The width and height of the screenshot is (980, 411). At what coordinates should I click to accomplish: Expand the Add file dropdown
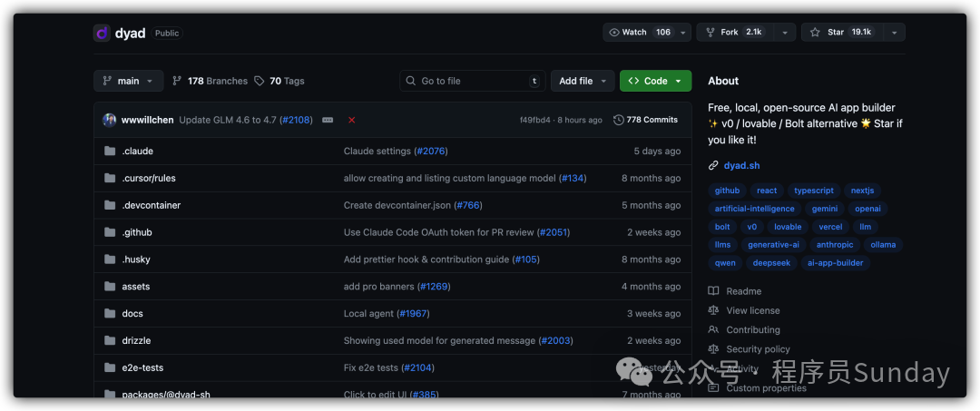click(x=582, y=81)
